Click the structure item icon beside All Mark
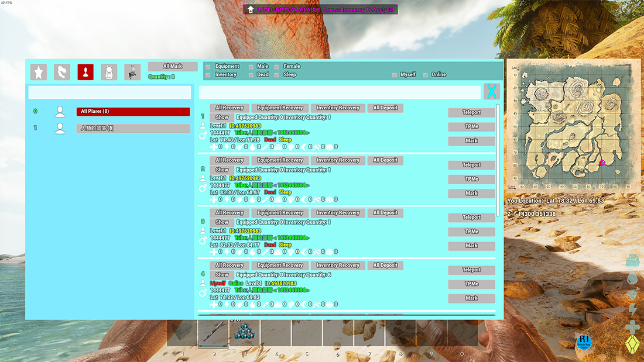The height and width of the screenshot is (362, 644). [x=132, y=72]
